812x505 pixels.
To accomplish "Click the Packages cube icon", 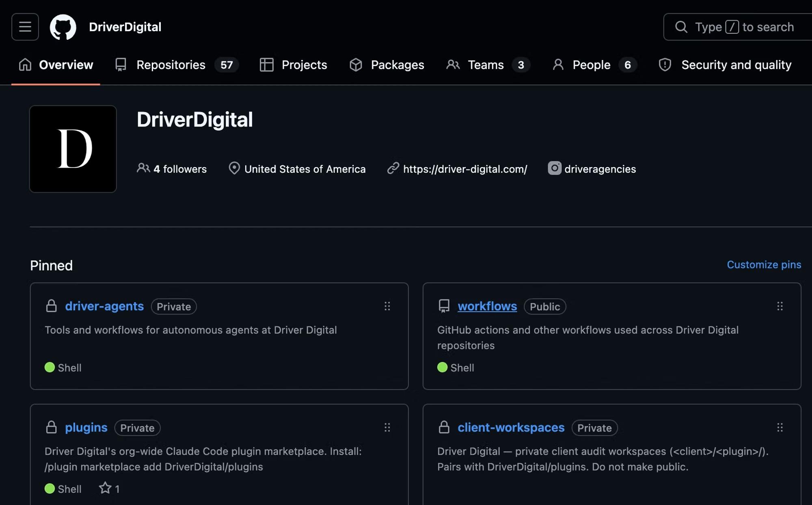I will [x=356, y=65].
